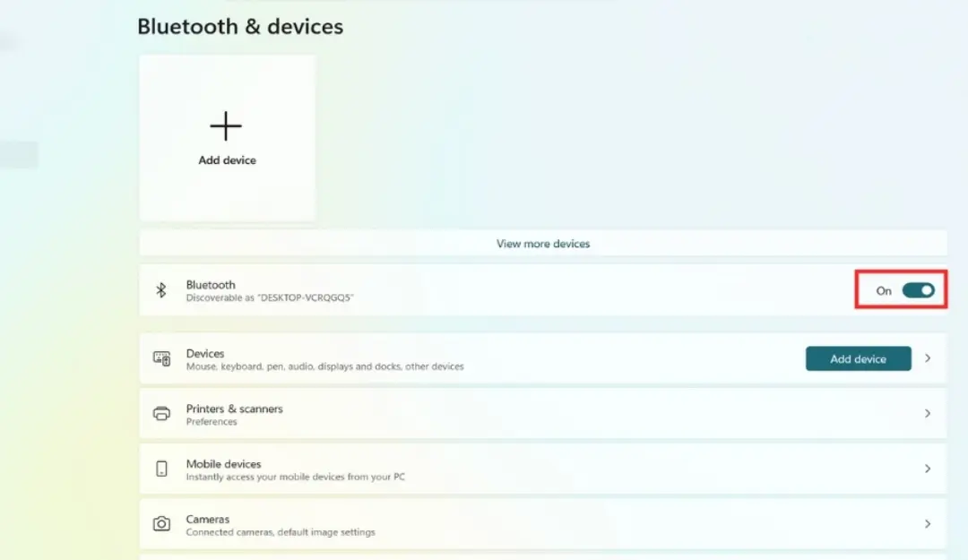Click 'Connected cameras, default image settings' text
Screen dimensions: 968x560
[x=281, y=532]
